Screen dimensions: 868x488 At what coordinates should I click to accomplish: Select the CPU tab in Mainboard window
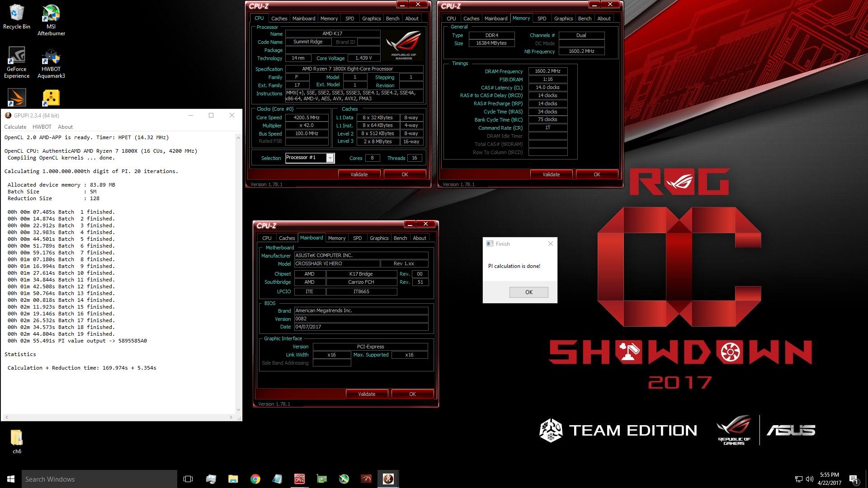click(x=267, y=238)
